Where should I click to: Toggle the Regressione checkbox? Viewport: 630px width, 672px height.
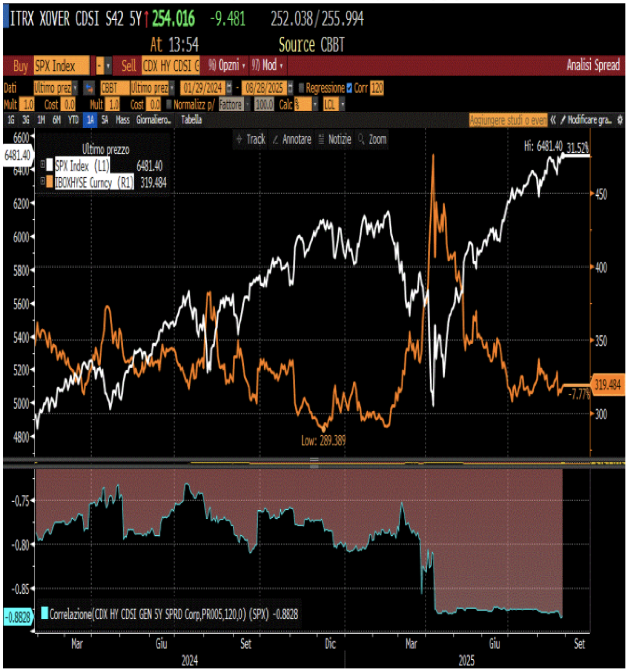click(x=301, y=88)
